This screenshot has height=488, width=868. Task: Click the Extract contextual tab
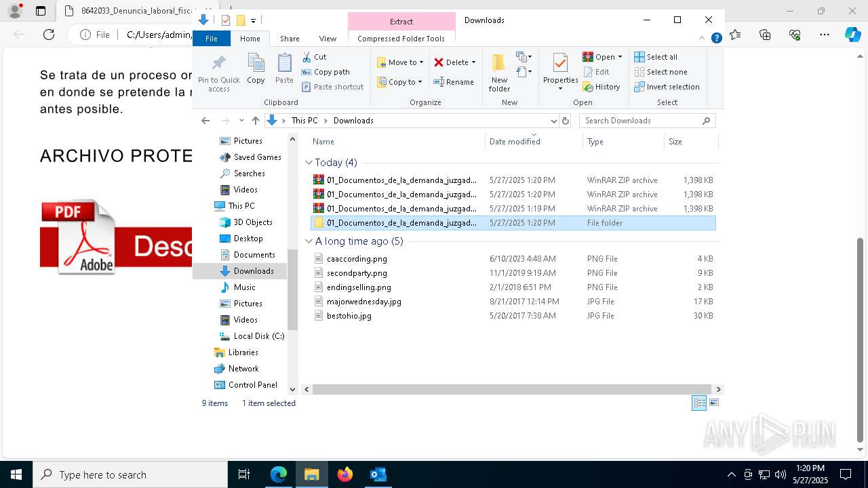point(401,21)
